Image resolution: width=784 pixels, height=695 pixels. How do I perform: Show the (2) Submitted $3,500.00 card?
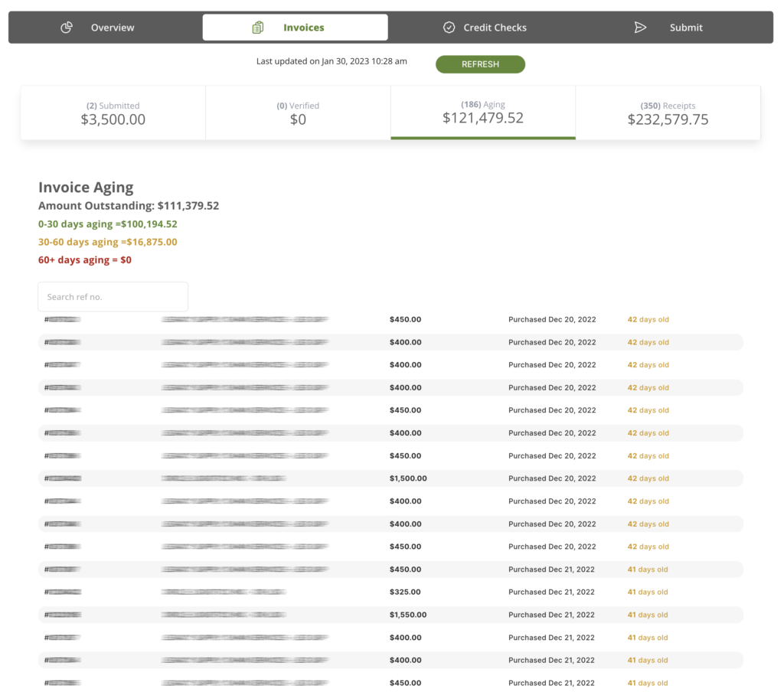tap(113, 113)
